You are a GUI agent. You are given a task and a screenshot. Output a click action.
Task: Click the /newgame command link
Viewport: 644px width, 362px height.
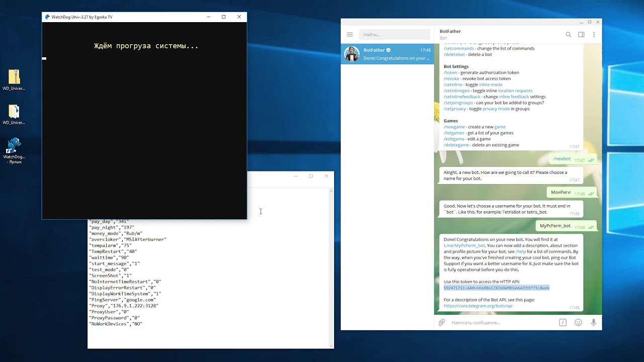pos(454,127)
